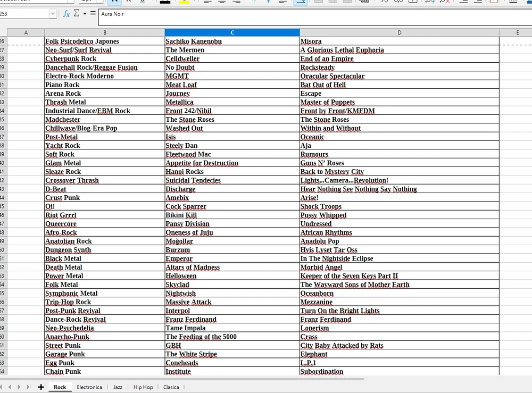Select cell 'Keeper of the Seven Keys Part II'
Image resolution: width=532 pixels, height=393 pixels.
click(400, 276)
